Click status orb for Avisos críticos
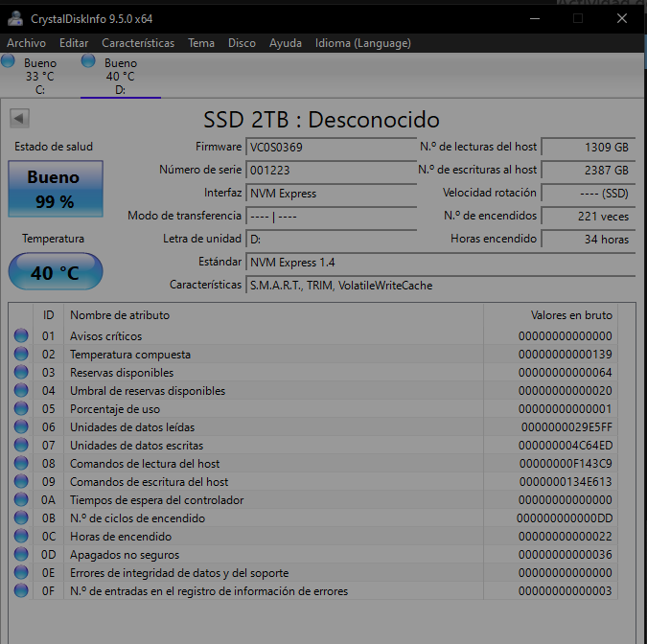The height and width of the screenshot is (644, 647). pos(21,335)
